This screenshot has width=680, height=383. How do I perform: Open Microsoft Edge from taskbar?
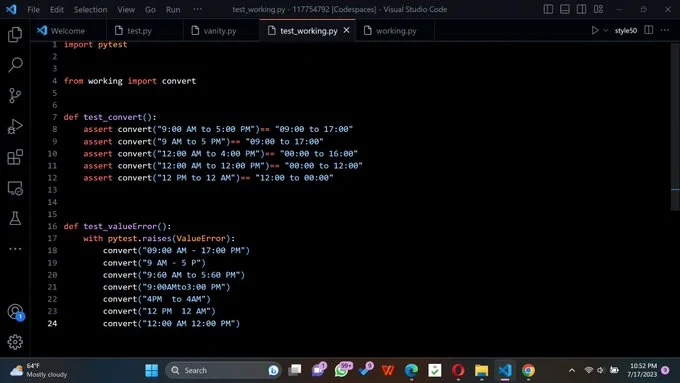(x=411, y=370)
